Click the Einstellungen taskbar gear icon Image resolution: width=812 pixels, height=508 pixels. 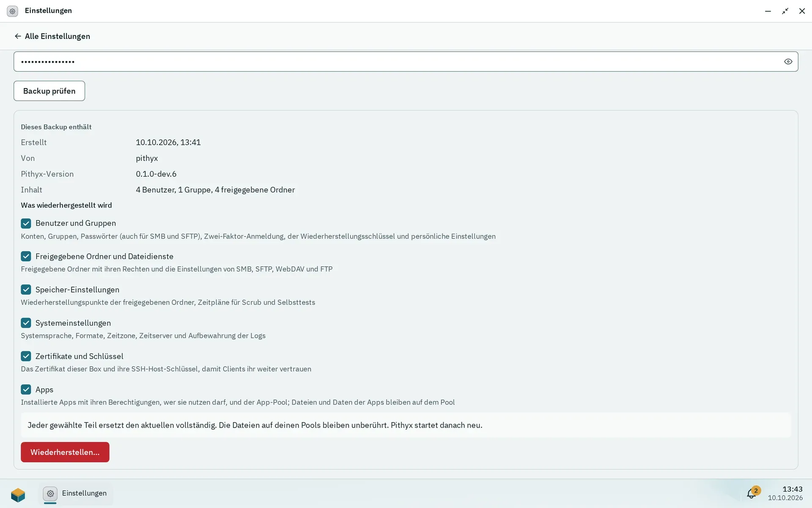point(50,494)
